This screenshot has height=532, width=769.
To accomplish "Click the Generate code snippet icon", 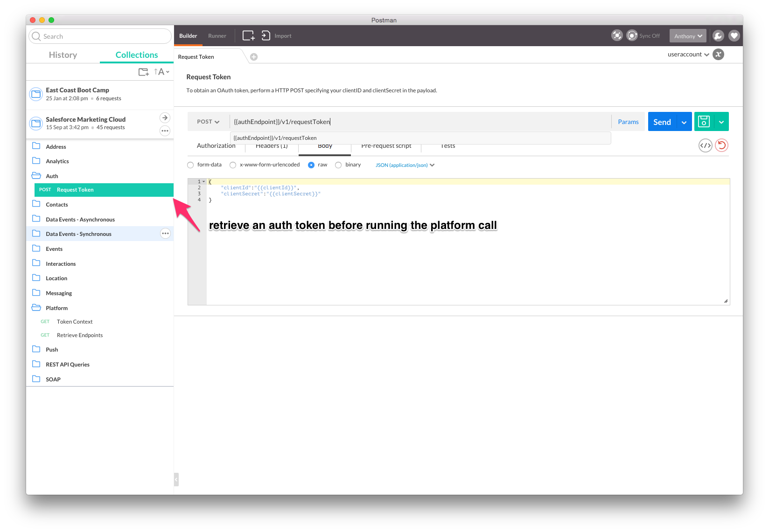I will coord(706,145).
